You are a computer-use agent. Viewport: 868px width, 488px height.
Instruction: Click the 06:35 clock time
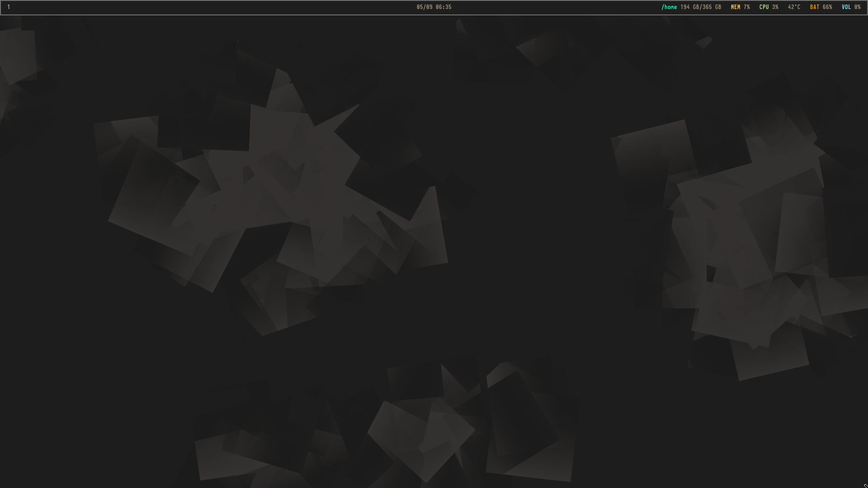pyautogui.click(x=443, y=7)
